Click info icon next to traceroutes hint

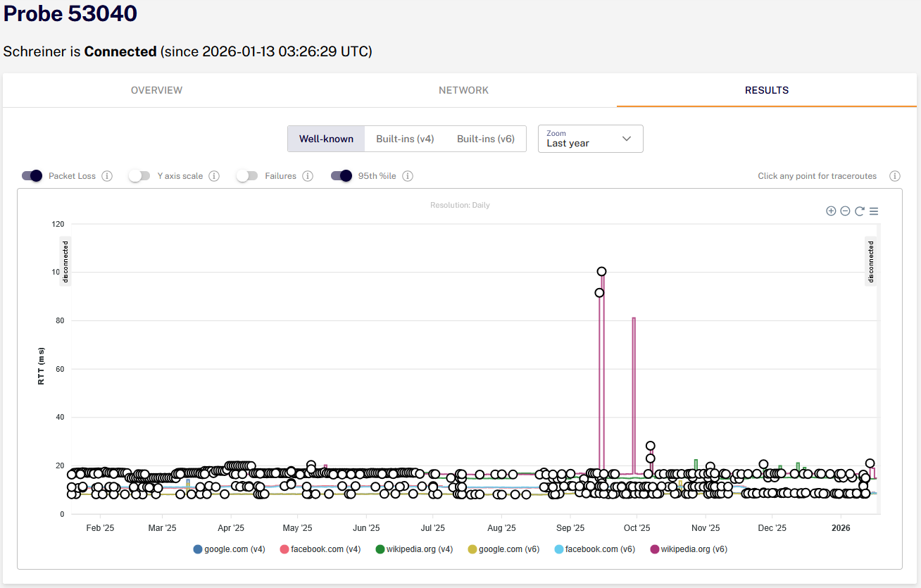(x=895, y=176)
